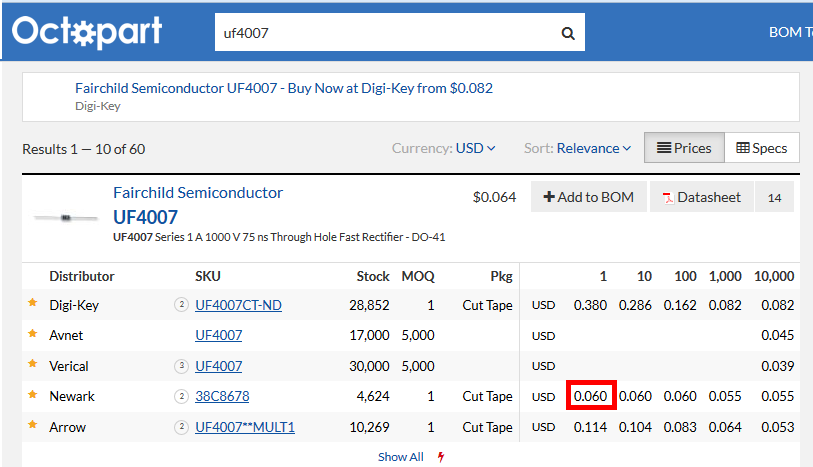Click the Verical authorized star icon
The image size is (813, 467).
[33, 364]
